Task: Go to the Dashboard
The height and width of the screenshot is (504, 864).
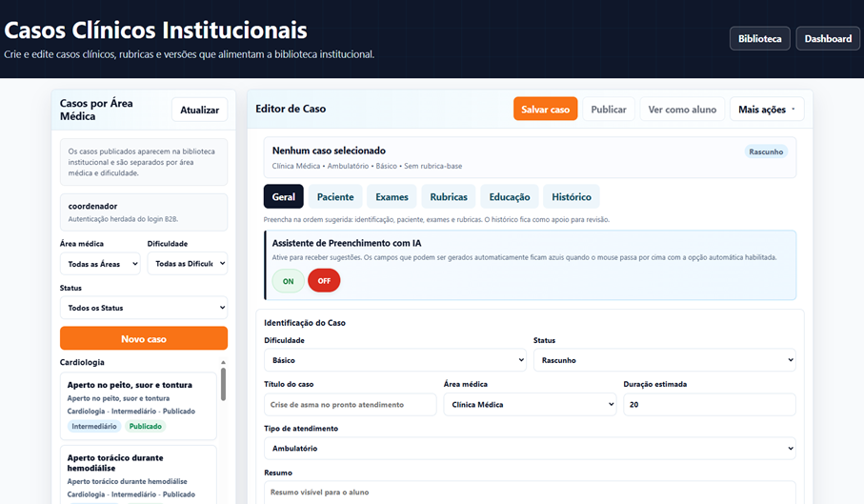Action: (x=828, y=38)
